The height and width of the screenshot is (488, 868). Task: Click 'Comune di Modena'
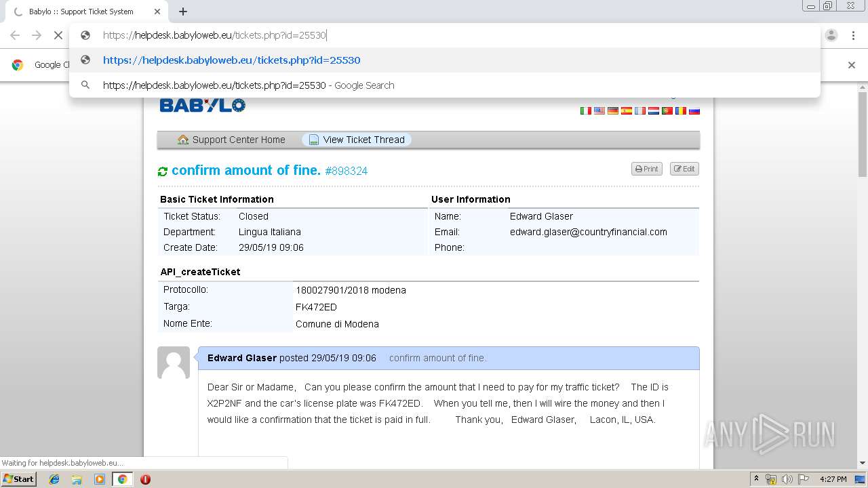click(x=337, y=324)
